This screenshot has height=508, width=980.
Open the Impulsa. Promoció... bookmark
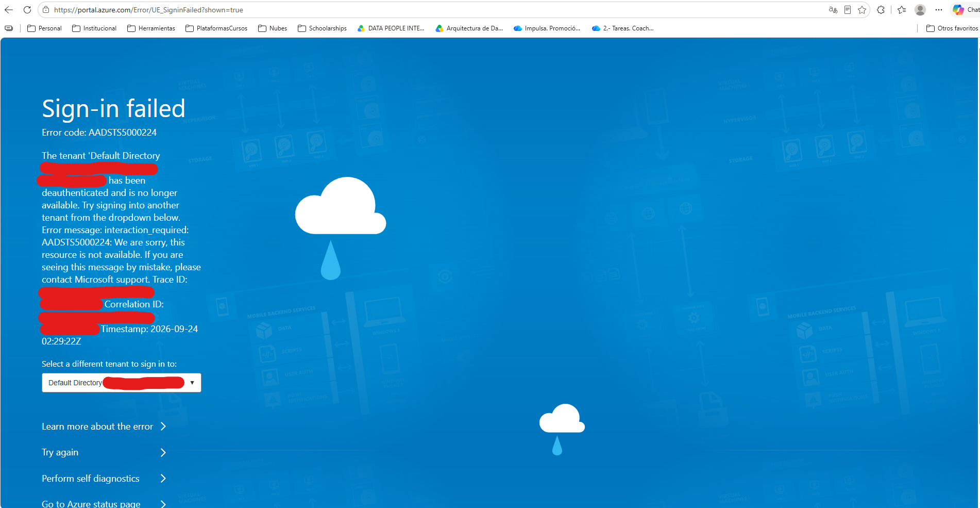point(547,28)
